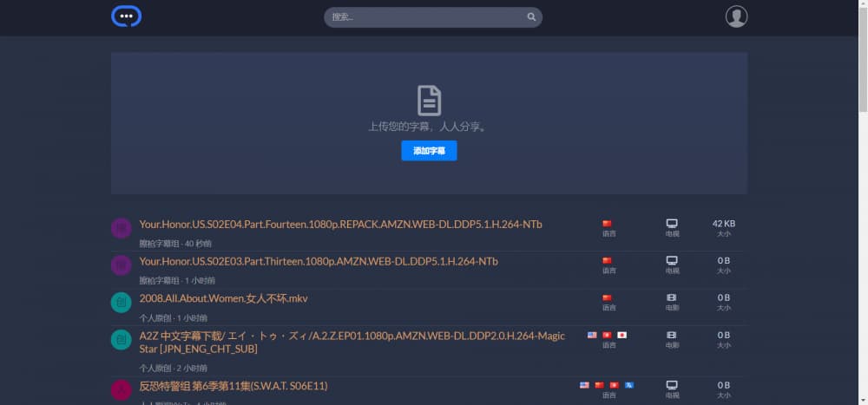This screenshot has width=868, height=405.
Task: Click 0 B size on 2008.All.About.Women row
Action: [x=724, y=297]
